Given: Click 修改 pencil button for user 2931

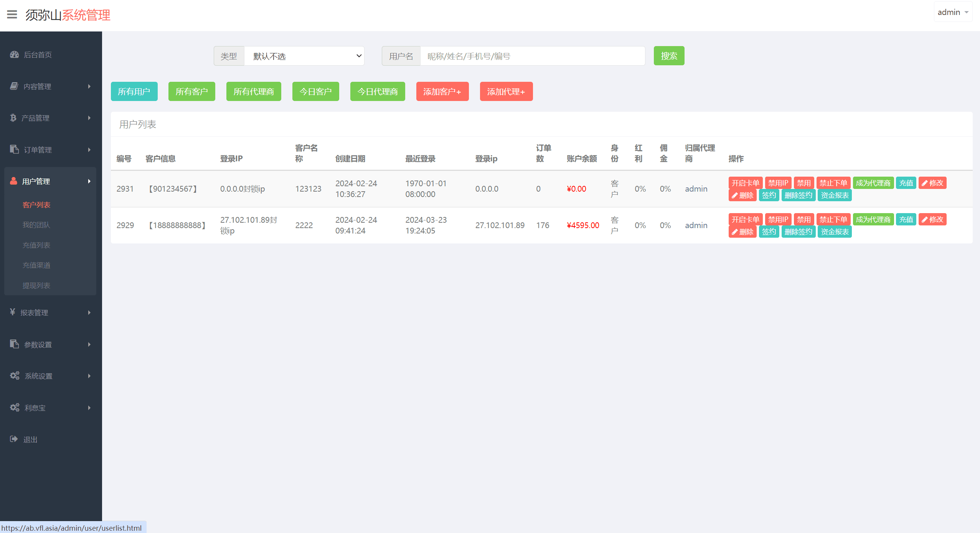Looking at the screenshot, I should 932,183.
